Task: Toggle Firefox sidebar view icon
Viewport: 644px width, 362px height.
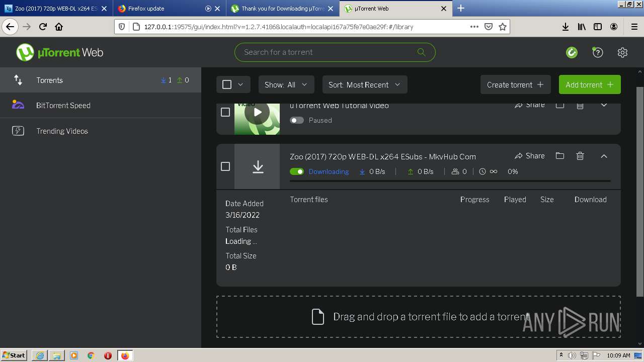Action: [598, 27]
